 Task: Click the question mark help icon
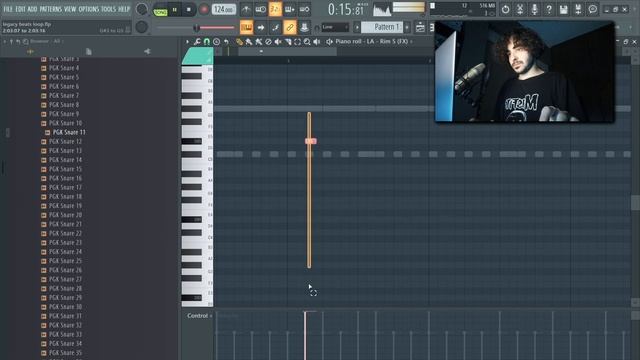[x=549, y=9]
